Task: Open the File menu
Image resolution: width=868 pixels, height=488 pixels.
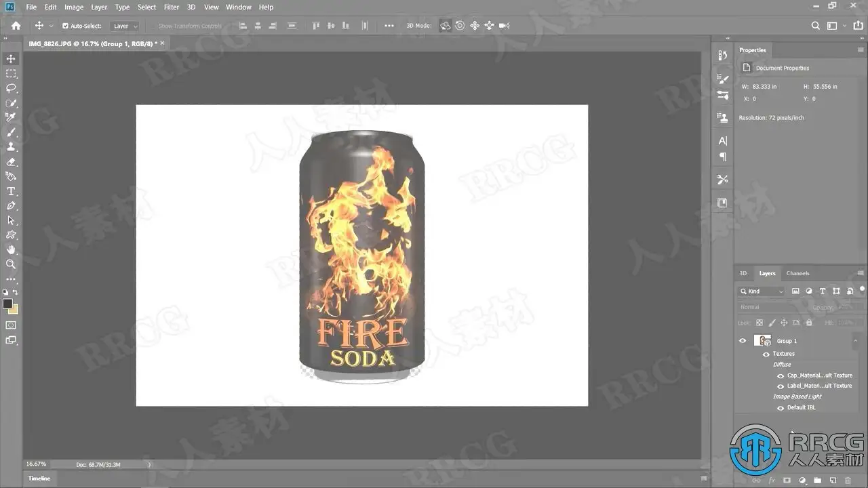Action: pos(31,7)
